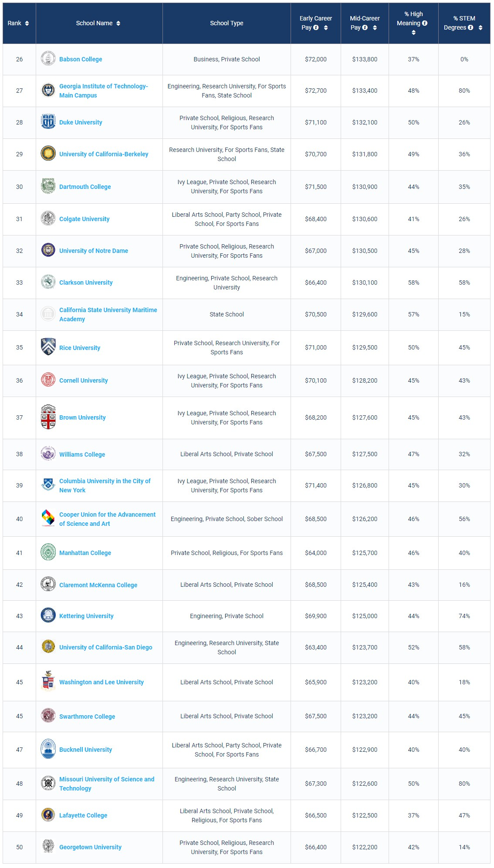Sort by % High Meaning arrows
Viewport: 494px width, 868px height.
point(413,33)
